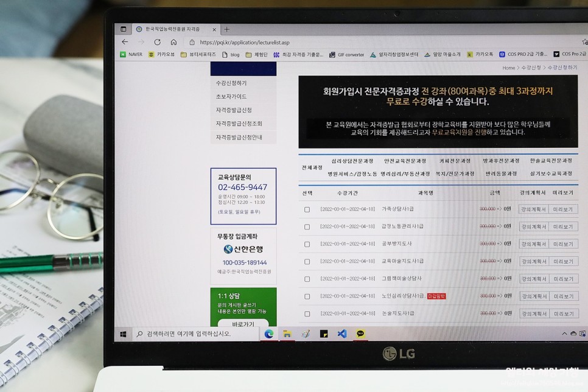Open the NAVER bookmark

[131, 54]
